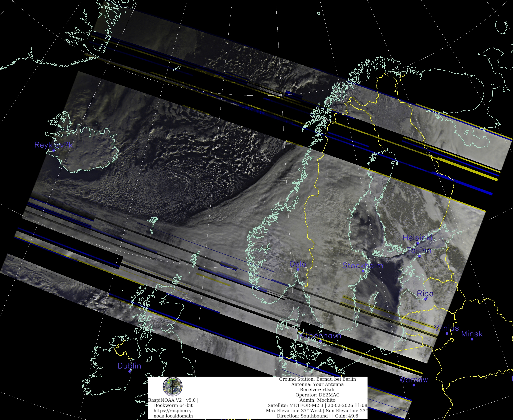Click the Vilnius city marker dot
The width and height of the screenshot is (513, 420).
[447, 333]
